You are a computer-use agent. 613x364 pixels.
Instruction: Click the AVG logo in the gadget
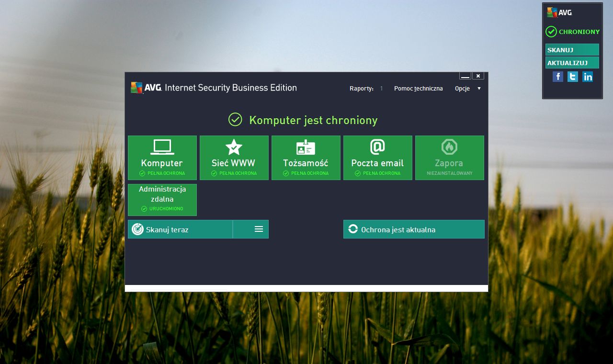coord(559,12)
